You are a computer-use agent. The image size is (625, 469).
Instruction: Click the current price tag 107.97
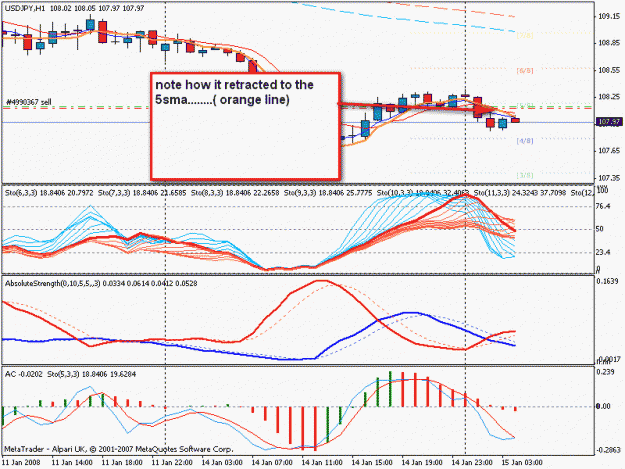(x=609, y=122)
